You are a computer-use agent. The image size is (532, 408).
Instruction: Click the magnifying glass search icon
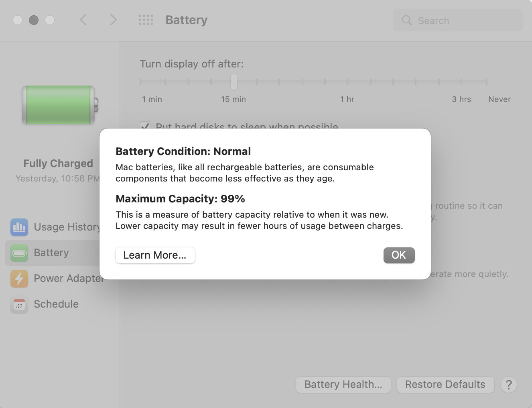coord(406,20)
